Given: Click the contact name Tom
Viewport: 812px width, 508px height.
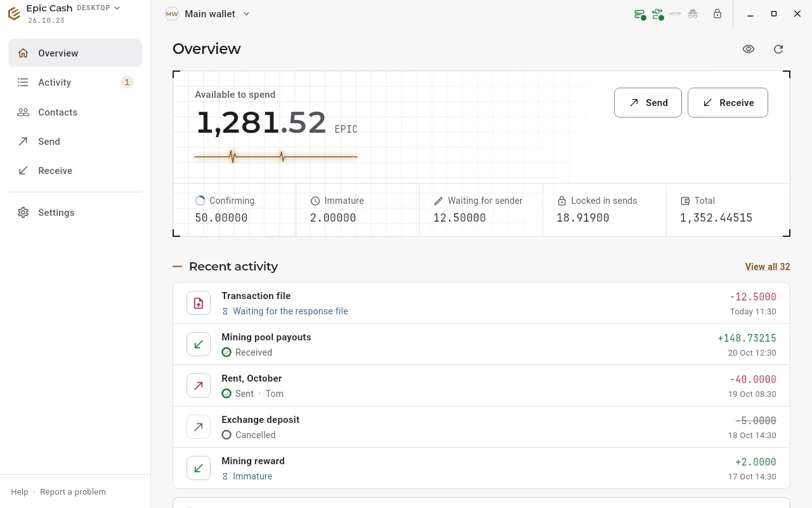Looking at the screenshot, I should [x=275, y=394].
